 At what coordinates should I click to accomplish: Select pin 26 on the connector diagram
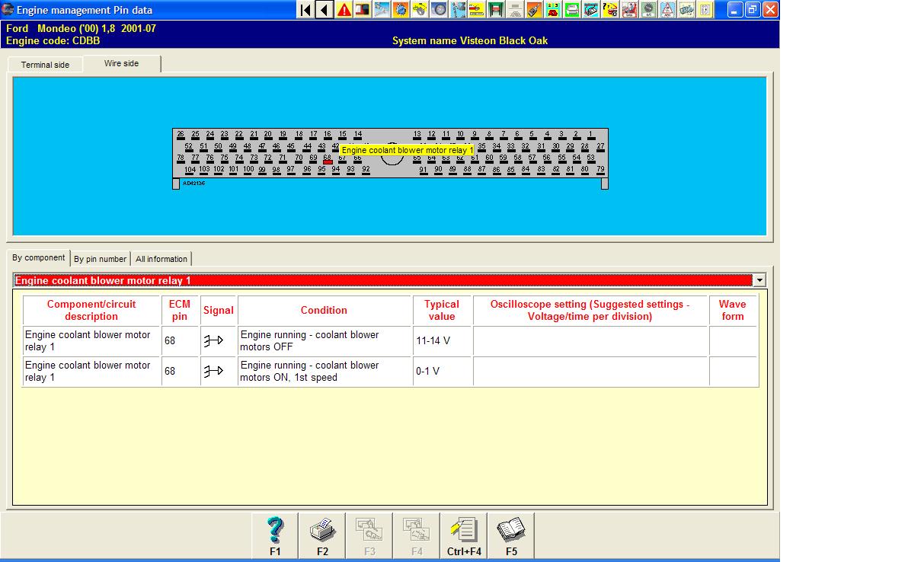point(181,135)
